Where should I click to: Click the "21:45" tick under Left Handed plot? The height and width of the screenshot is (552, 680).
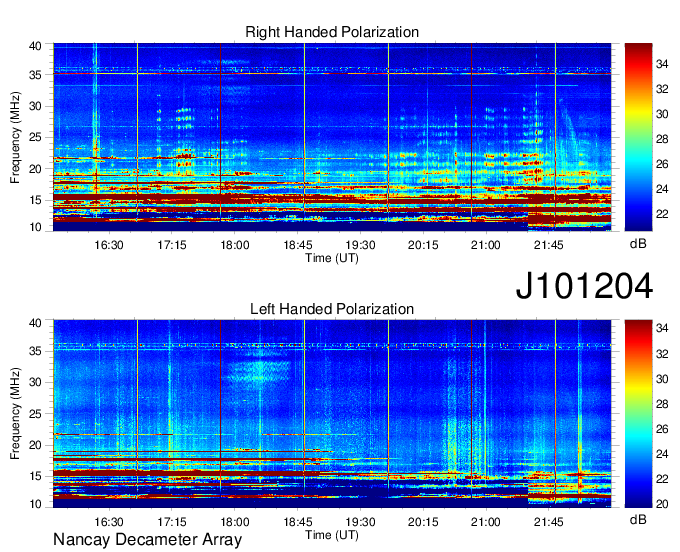pos(549,522)
